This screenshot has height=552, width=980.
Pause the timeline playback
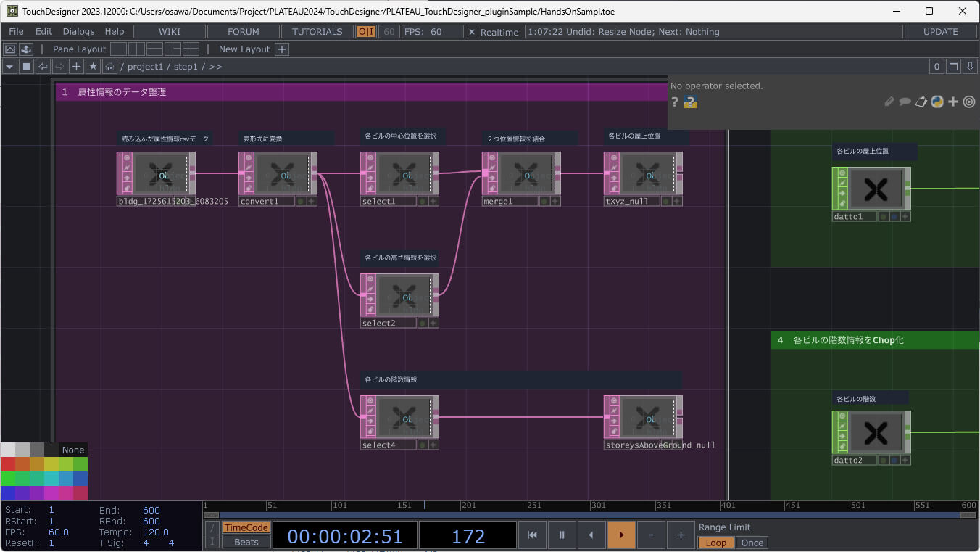click(x=562, y=535)
